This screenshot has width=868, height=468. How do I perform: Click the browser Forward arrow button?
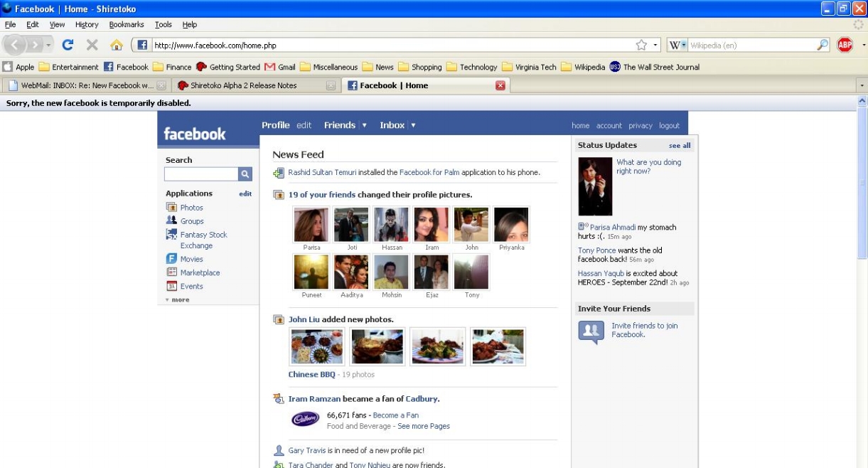click(34, 45)
